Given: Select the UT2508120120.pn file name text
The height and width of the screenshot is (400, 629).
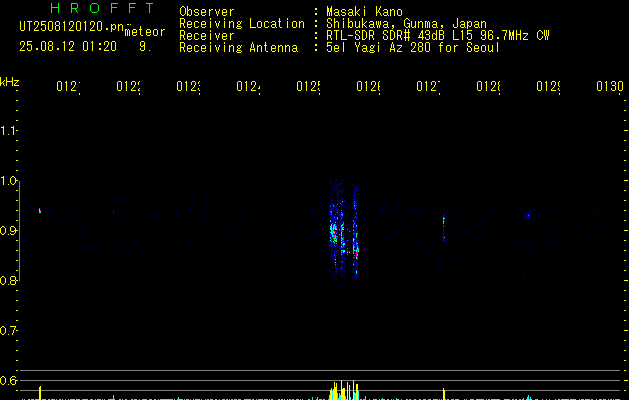Looking at the screenshot, I should click(x=71, y=27).
